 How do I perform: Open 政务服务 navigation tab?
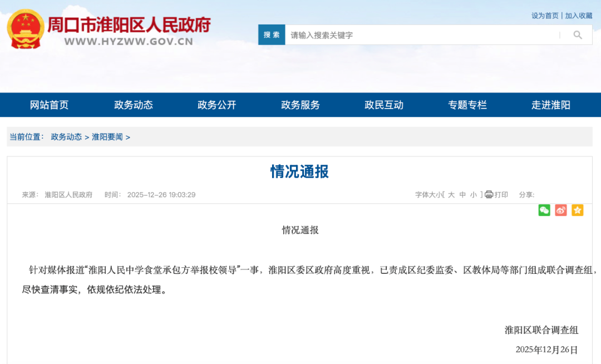300,105
